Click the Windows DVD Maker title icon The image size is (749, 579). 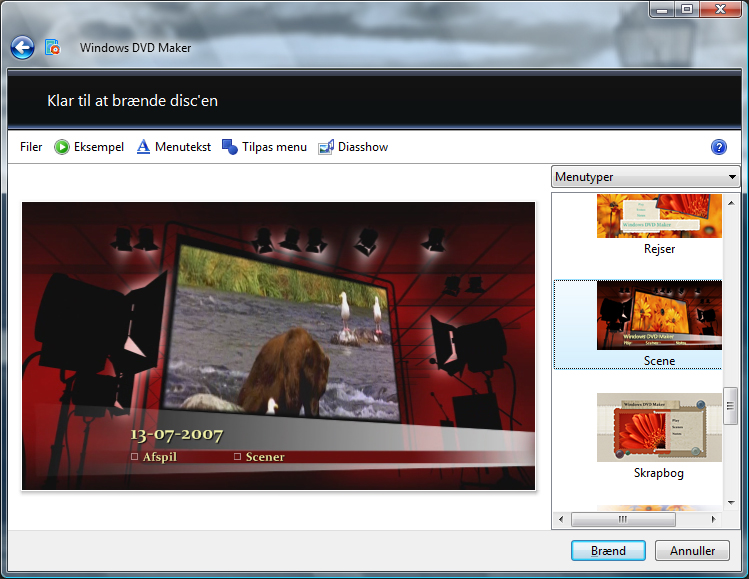52,47
